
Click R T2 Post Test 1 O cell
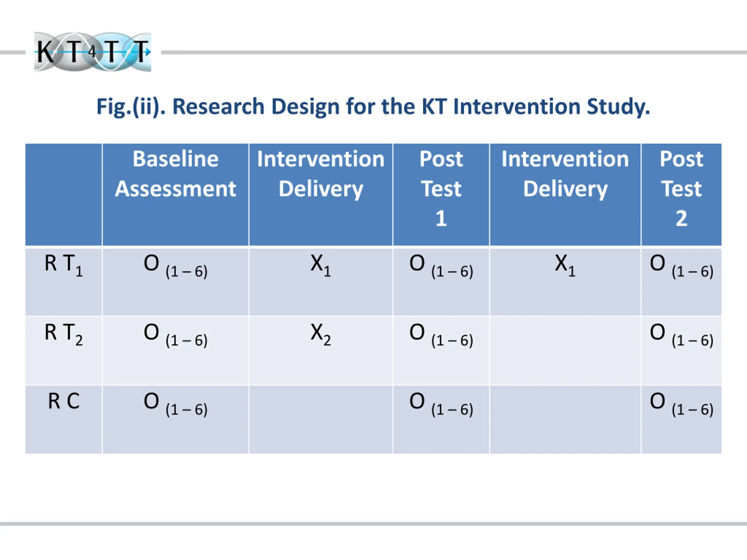click(x=441, y=350)
